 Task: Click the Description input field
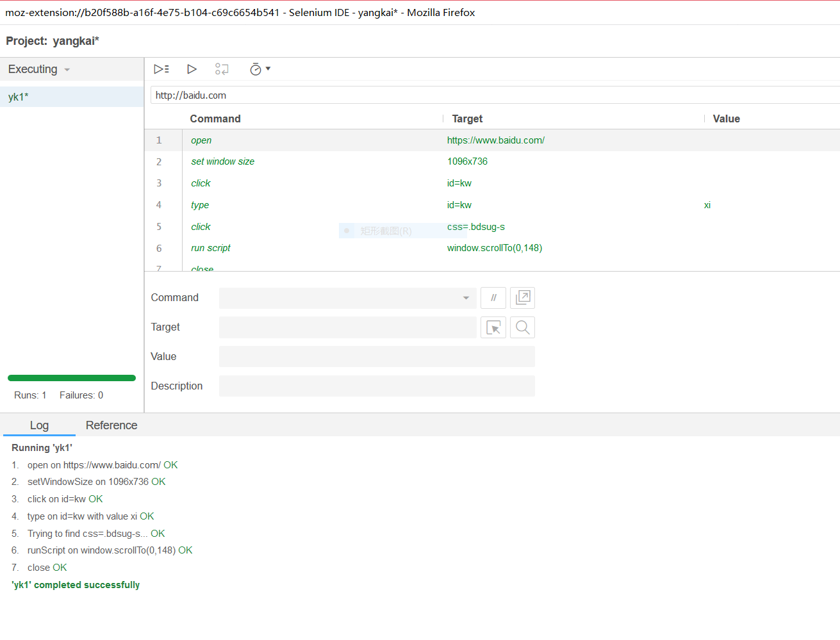377,386
